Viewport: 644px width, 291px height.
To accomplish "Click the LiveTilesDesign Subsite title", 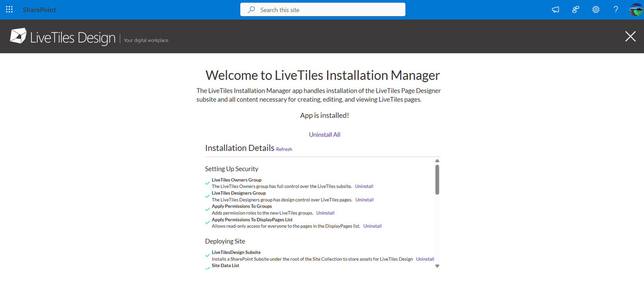I will pos(236,252).
